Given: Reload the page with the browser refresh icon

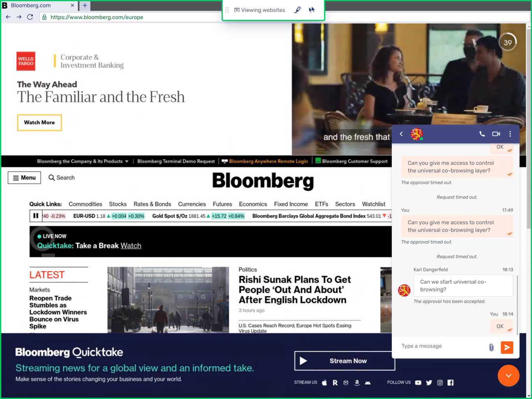Looking at the screenshot, I should [30, 17].
